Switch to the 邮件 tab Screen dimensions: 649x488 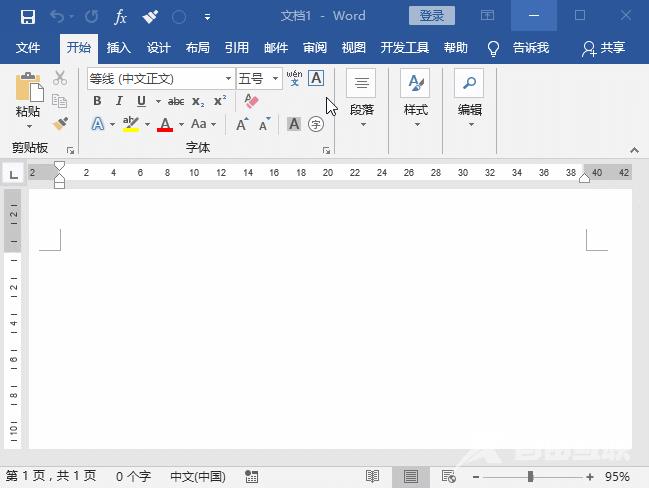[276, 48]
